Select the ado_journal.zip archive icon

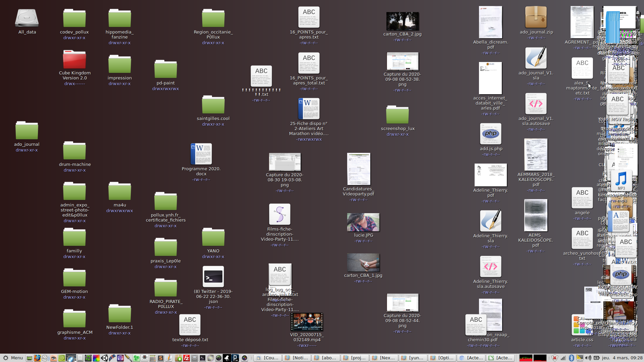536,17
